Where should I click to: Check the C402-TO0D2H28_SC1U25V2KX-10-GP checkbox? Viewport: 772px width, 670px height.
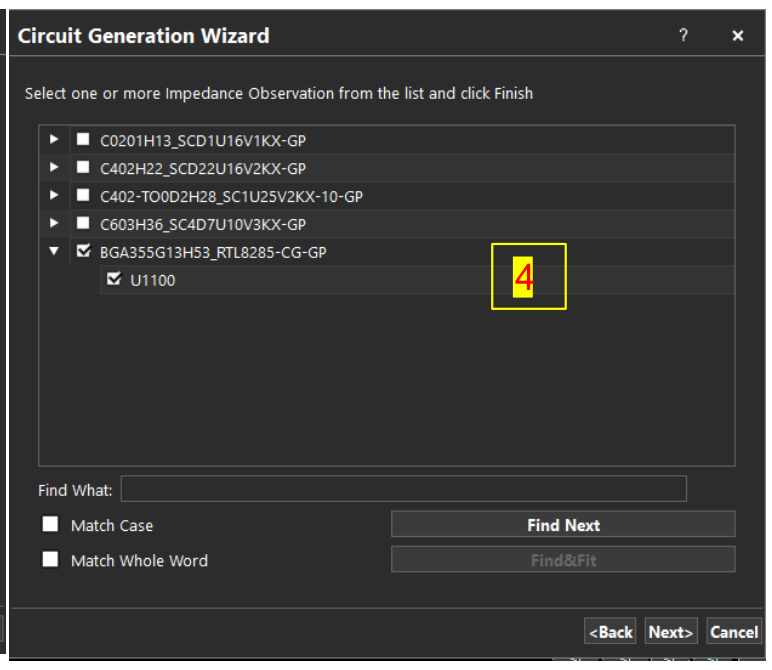pyautogui.click(x=83, y=195)
